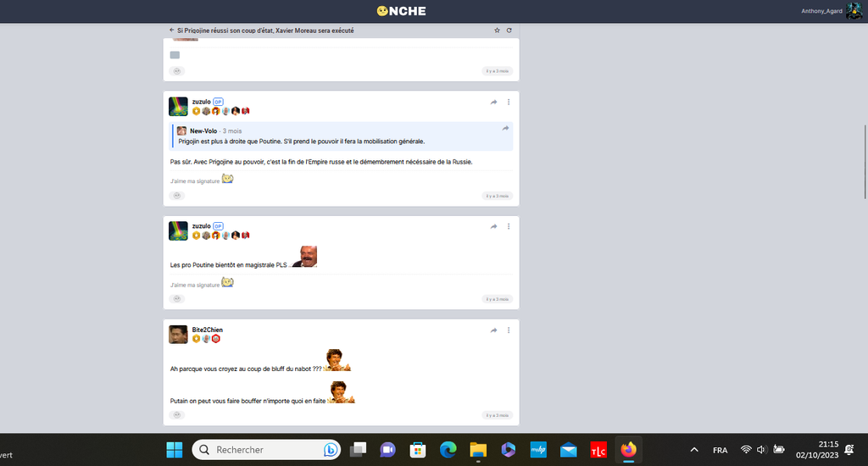Click the share arrow on Bite2Chien's post

click(494, 330)
